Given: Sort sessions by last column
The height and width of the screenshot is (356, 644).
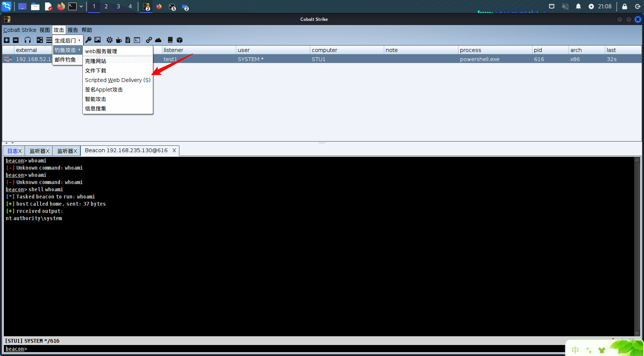Looking at the screenshot, I should (x=623, y=50).
